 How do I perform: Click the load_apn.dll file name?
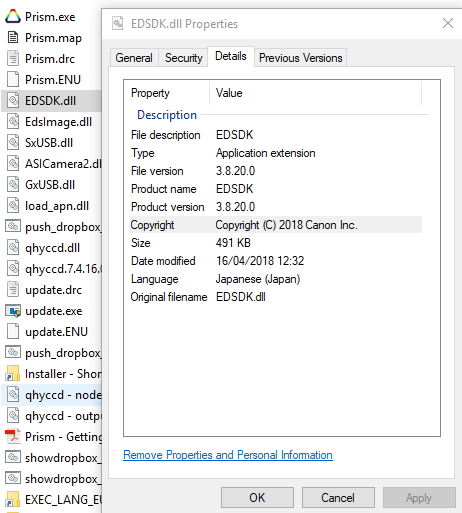[x=57, y=206]
